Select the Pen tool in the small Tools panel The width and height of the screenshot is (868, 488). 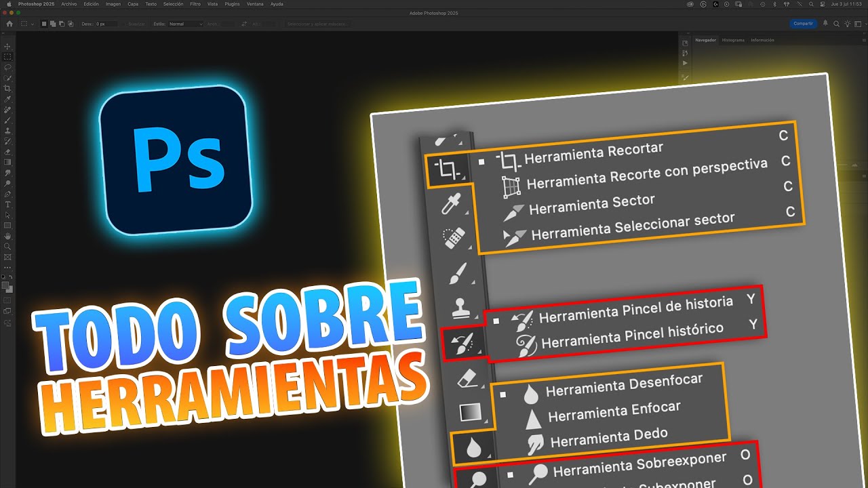click(x=7, y=194)
